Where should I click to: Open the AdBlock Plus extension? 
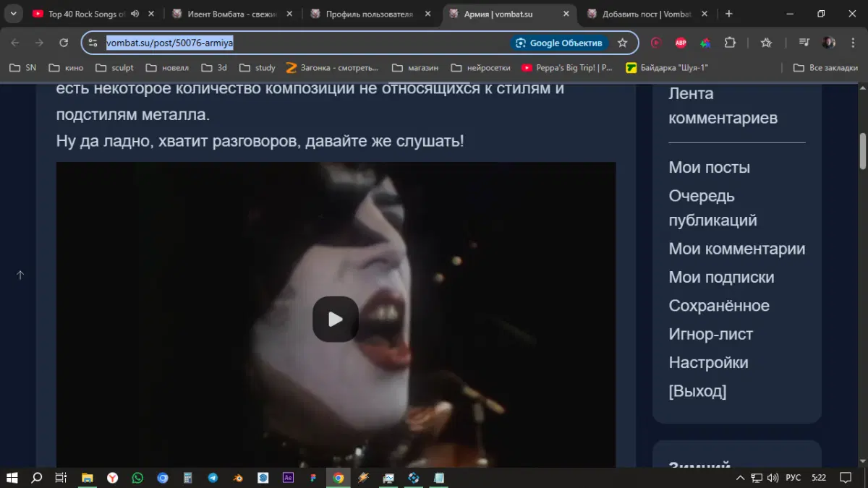tap(681, 43)
